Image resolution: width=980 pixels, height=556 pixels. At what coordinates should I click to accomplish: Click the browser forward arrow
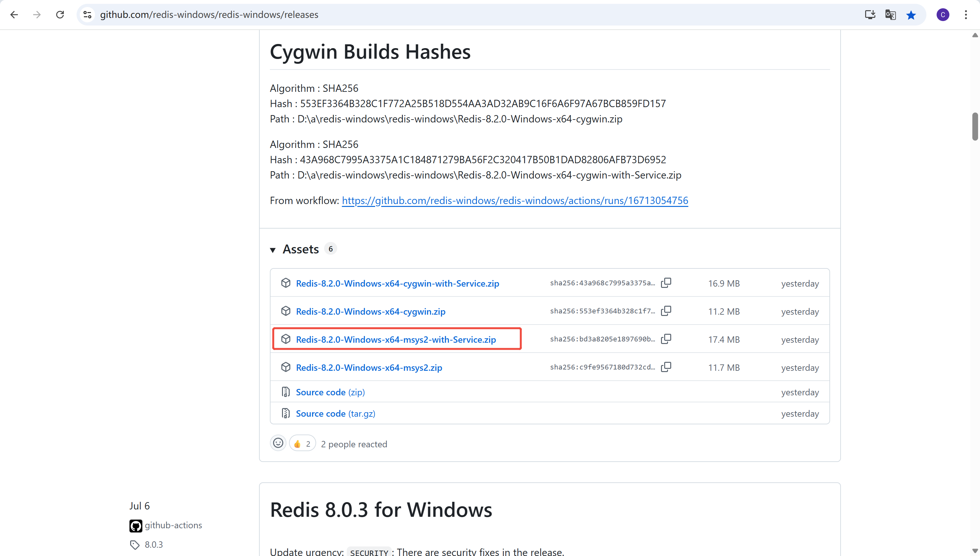coord(37,15)
